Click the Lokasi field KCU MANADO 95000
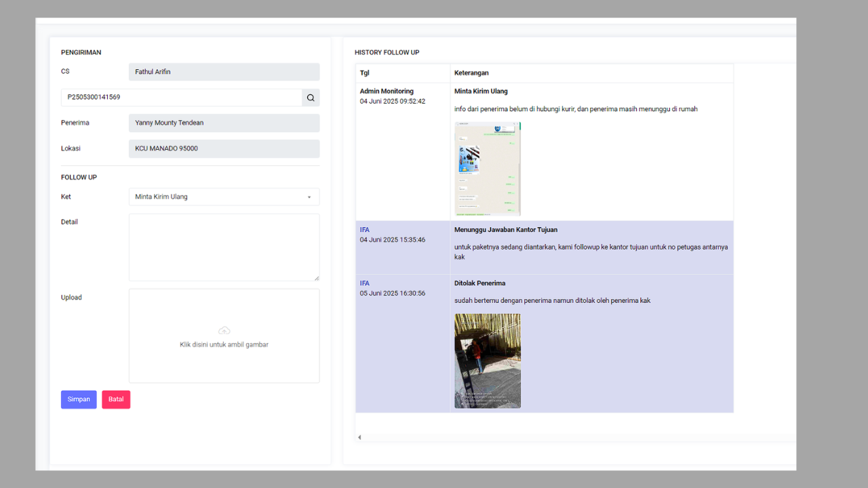Screen dimensions: 868x488 (x=224, y=148)
